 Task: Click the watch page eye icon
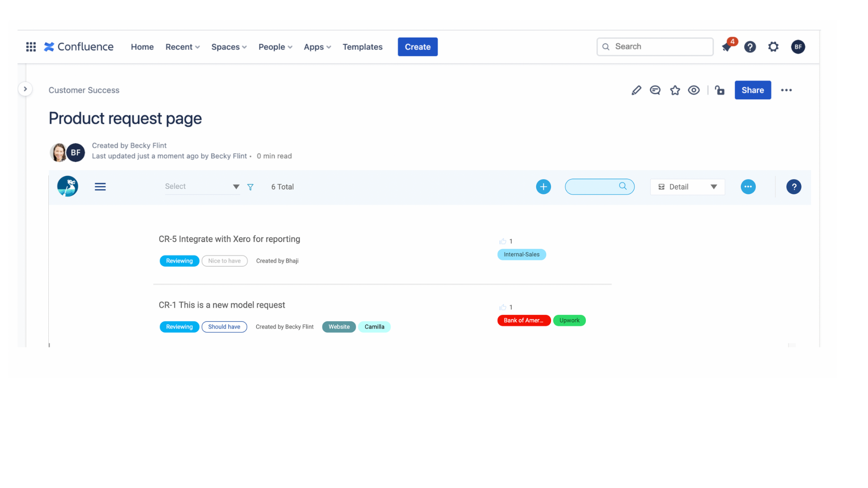[694, 90]
